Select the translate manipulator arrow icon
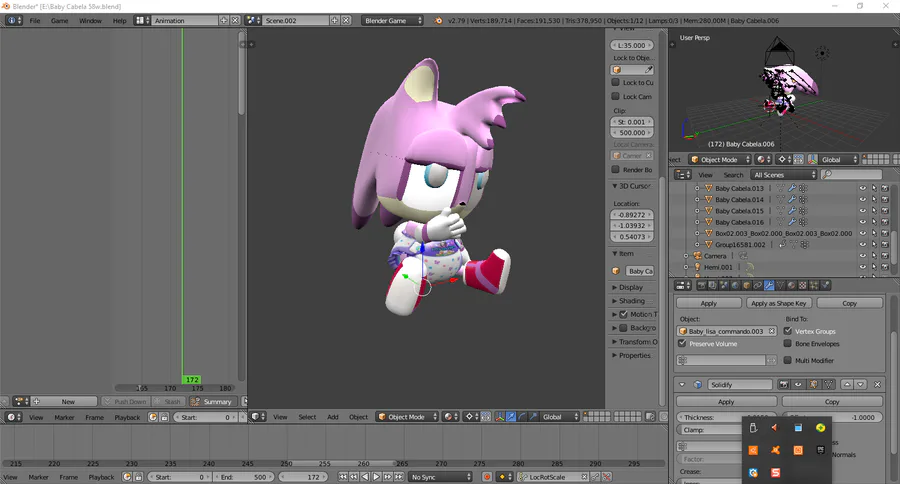Image resolution: width=900 pixels, height=484 pixels. click(511, 417)
